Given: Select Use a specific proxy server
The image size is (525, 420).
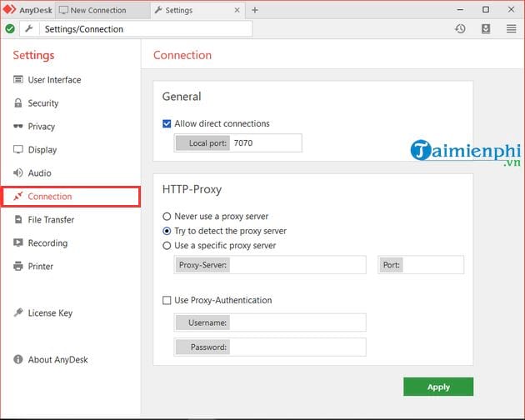Looking at the screenshot, I should tap(167, 246).
